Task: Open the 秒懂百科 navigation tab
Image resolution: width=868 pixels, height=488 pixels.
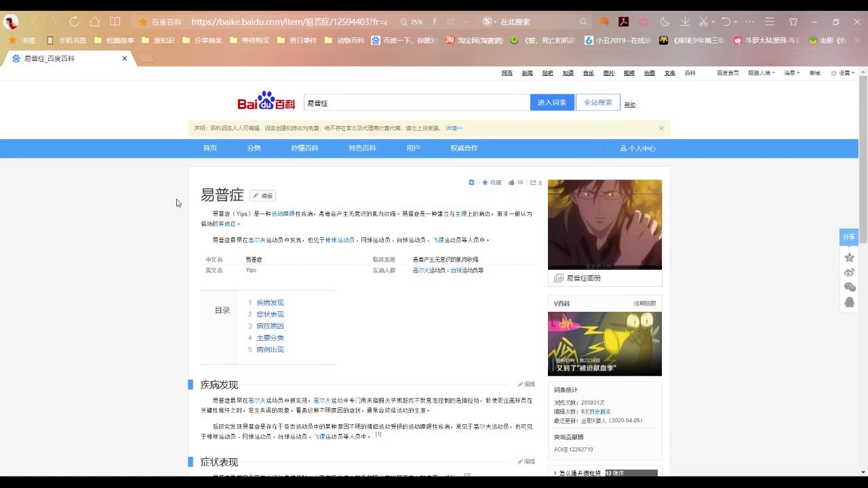Action: pyautogui.click(x=304, y=148)
